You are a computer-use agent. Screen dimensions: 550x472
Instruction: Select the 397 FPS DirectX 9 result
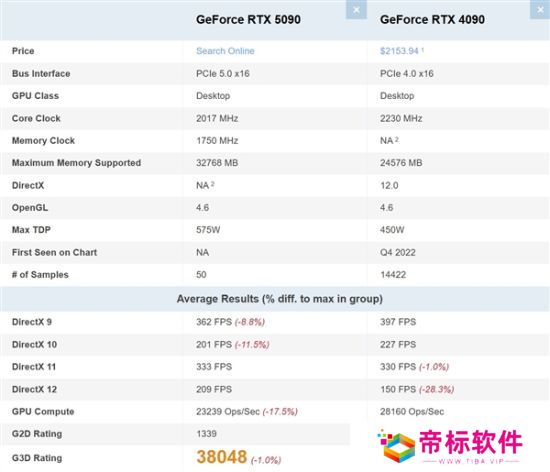tap(398, 322)
